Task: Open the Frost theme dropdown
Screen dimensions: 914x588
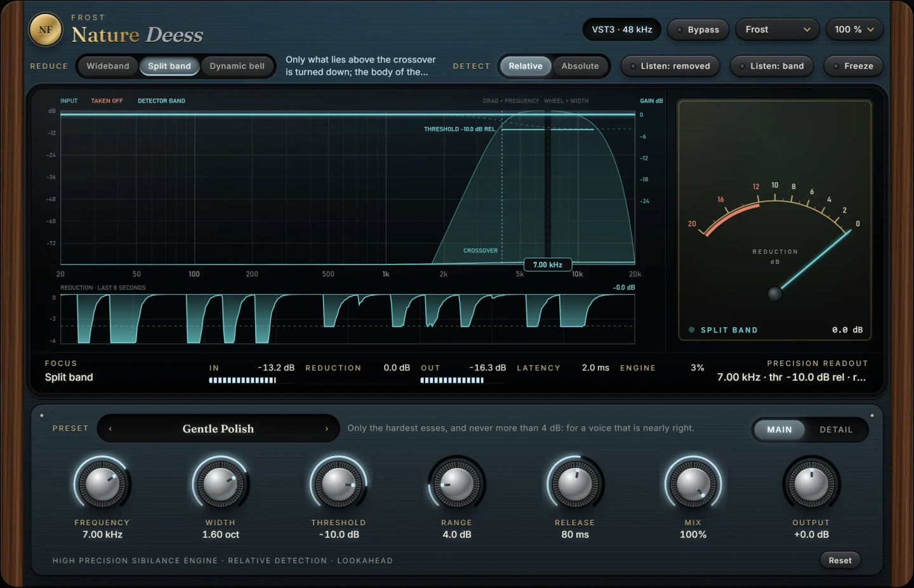Action: [778, 30]
